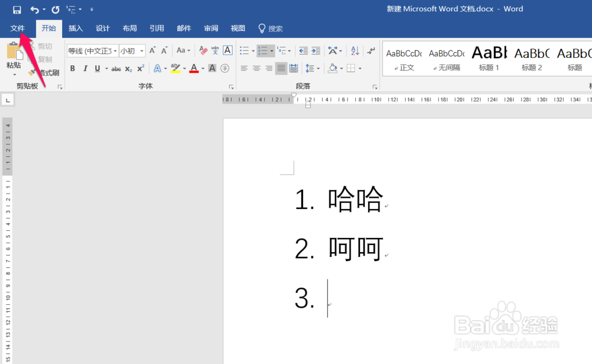Click the Increase Indent icon
Image resolution: width=592 pixels, height=364 pixels.
click(x=316, y=50)
